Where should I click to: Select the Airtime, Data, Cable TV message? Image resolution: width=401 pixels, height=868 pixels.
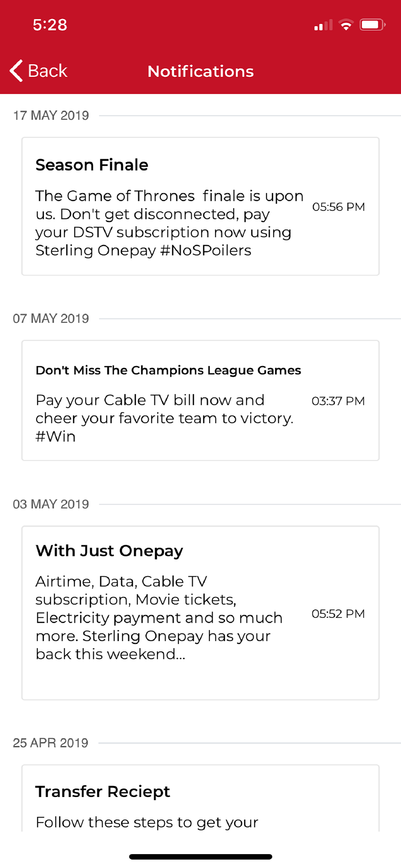point(159,618)
